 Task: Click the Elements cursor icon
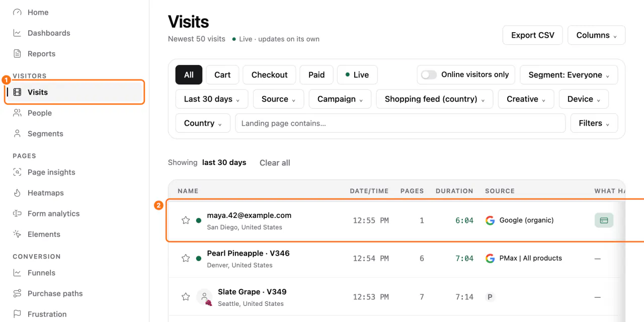tap(17, 234)
